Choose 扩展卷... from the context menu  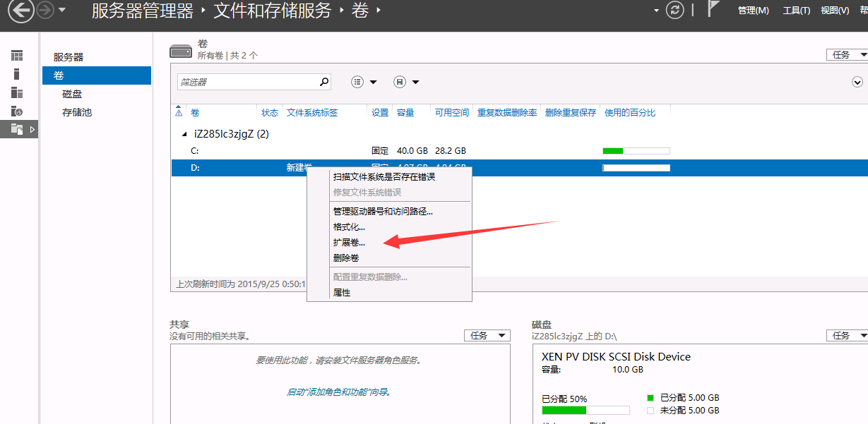[x=349, y=242]
